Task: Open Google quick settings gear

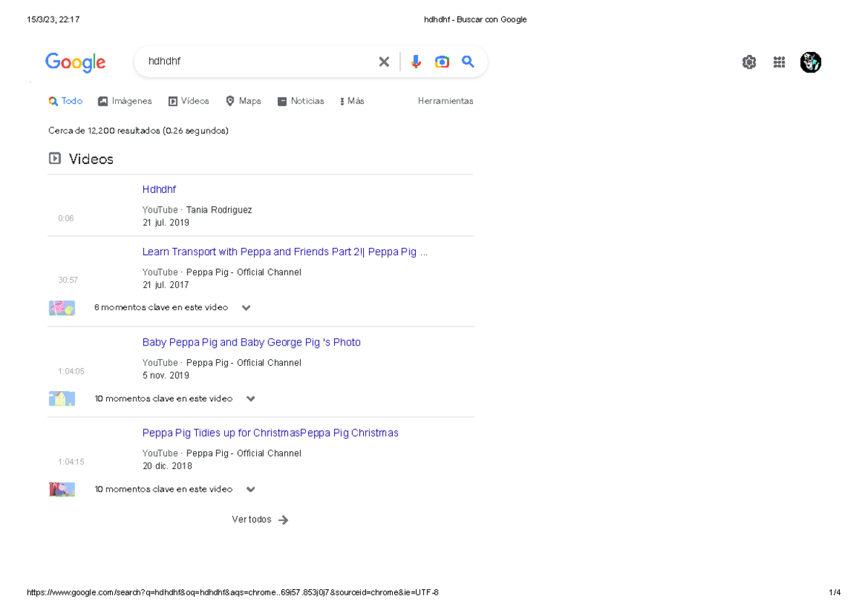Action: coord(749,62)
